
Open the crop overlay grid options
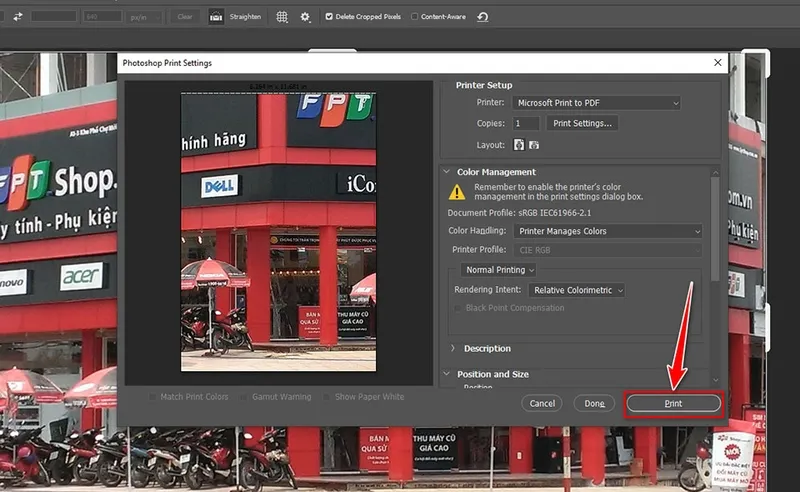click(282, 17)
